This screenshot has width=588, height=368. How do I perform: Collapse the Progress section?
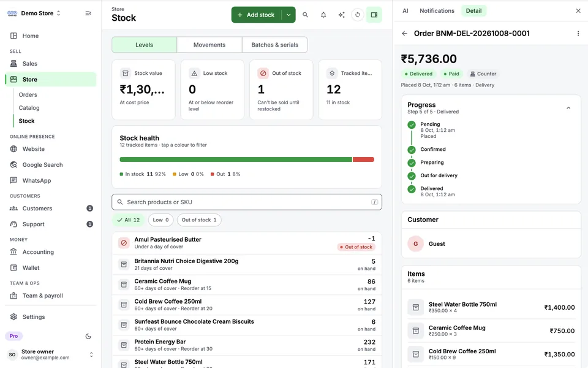pyautogui.click(x=568, y=108)
